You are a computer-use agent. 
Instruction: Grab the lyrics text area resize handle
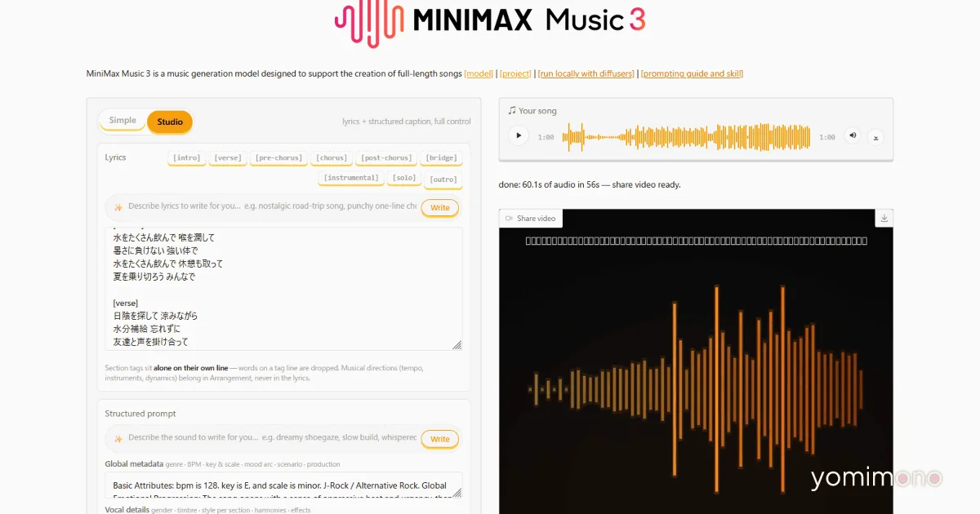click(x=457, y=345)
